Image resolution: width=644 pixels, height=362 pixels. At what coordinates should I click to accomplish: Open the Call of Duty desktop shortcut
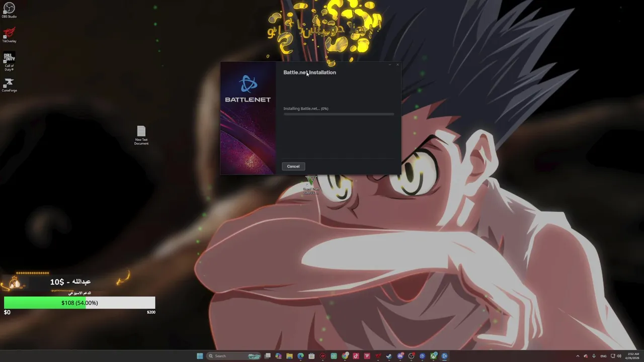9,61
